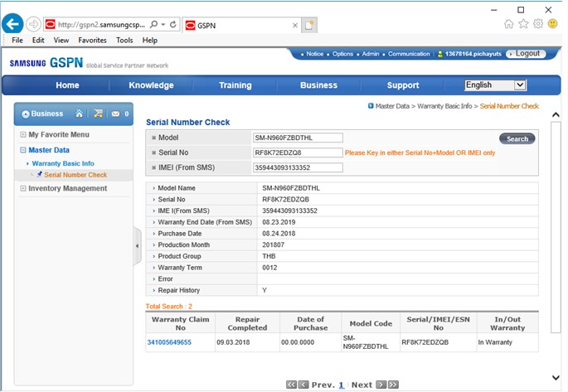
Task: Click the browser address bar URL
Action: (x=101, y=25)
